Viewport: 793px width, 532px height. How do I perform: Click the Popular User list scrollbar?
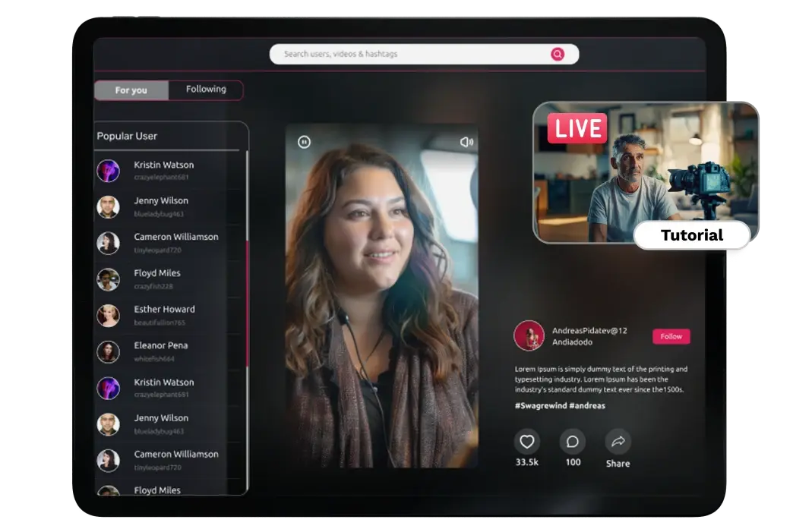(x=247, y=304)
